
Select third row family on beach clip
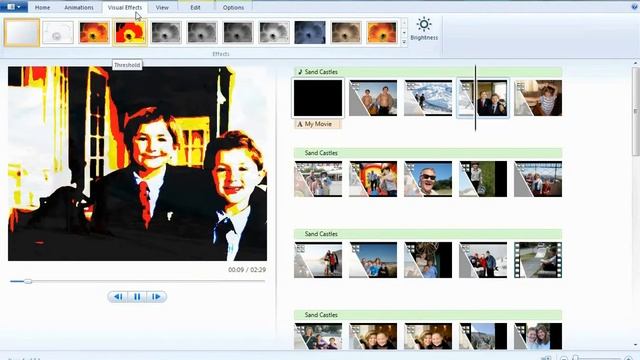[x=373, y=260]
